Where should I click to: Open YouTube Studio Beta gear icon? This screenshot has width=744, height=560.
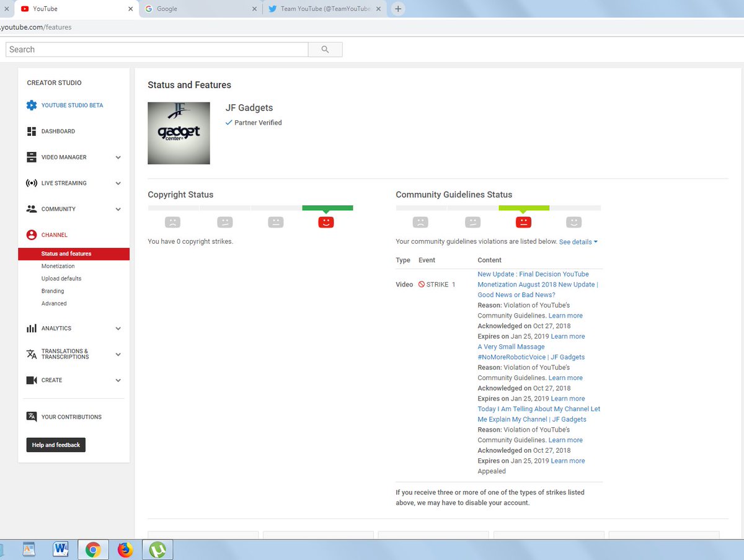tap(32, 105)
